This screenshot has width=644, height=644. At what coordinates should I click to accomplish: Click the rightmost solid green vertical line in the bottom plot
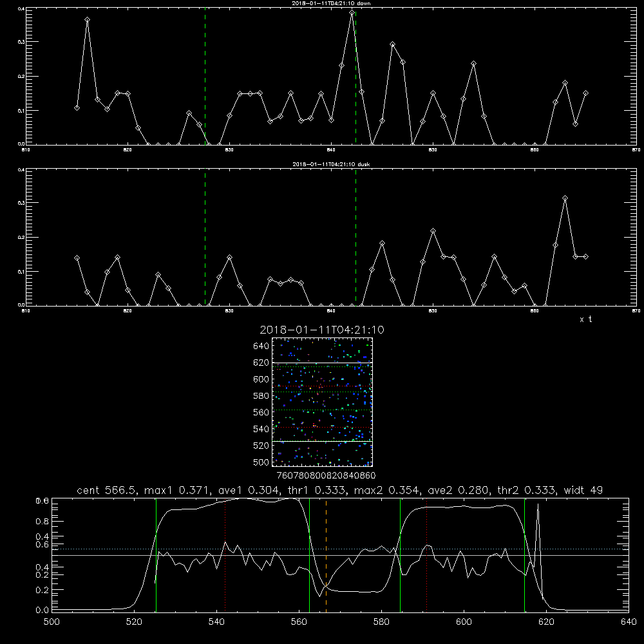tap(524, 555)
